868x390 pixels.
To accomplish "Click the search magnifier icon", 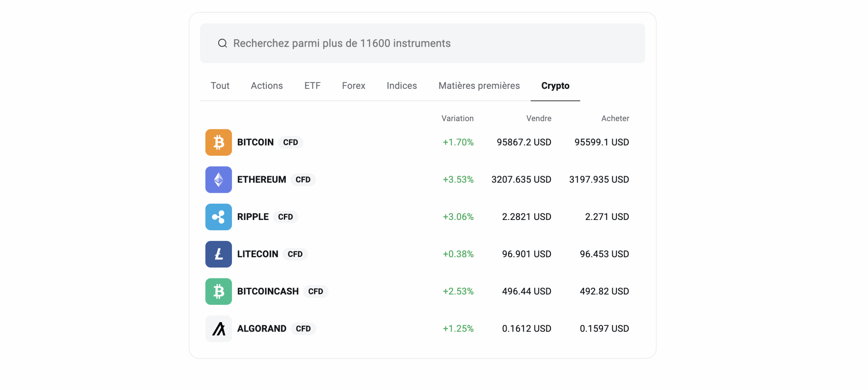I will click(222, 43).
